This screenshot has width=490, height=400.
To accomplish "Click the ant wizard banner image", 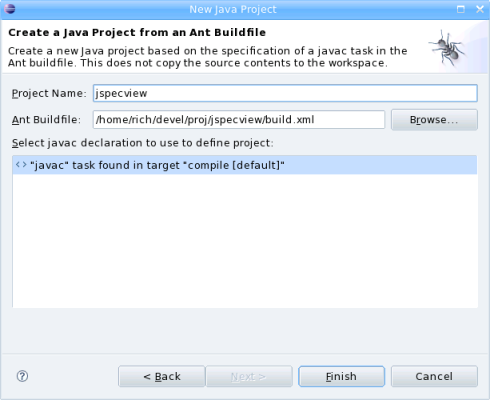I will (448, 48).
